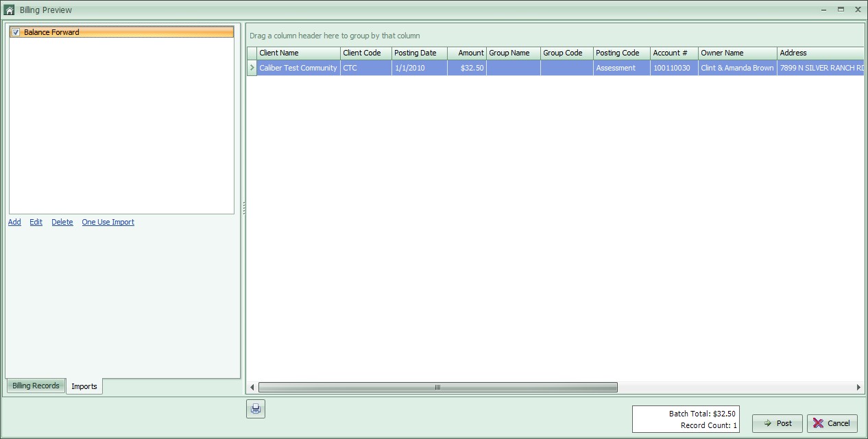Click the Clint & Amanda Brown cell
Screen dimensions: 868x439
(x=738, y=68)
